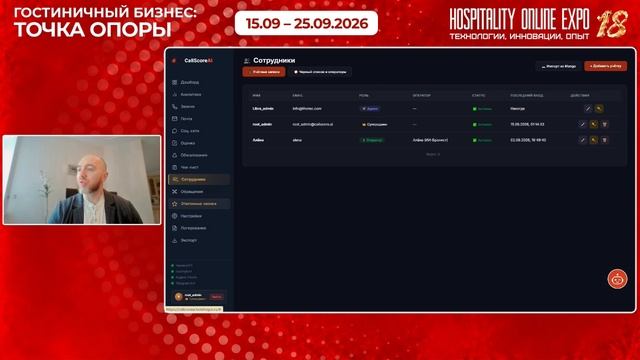Click the Импорт из Mango button

tap(559, 66)
